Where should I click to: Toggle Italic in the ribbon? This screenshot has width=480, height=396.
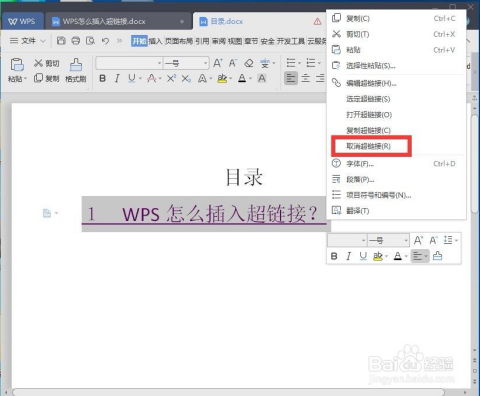[x=117, y=78]
